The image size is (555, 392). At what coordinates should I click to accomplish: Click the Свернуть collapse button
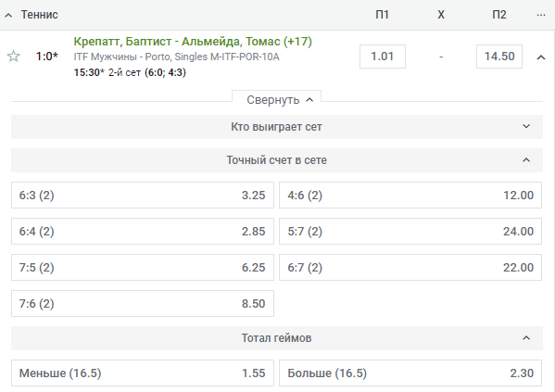[276, 100]
